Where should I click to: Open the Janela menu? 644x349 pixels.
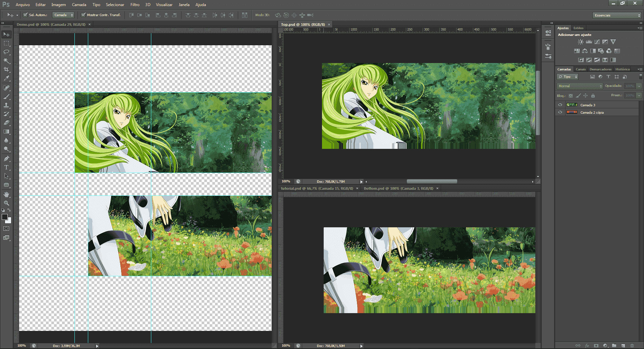point(184,5)
